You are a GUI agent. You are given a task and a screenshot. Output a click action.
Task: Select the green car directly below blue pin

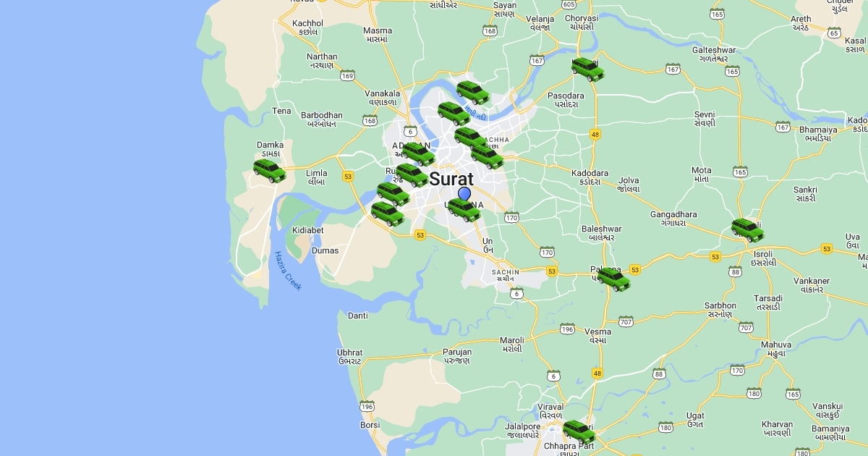(x=464, y=208)
